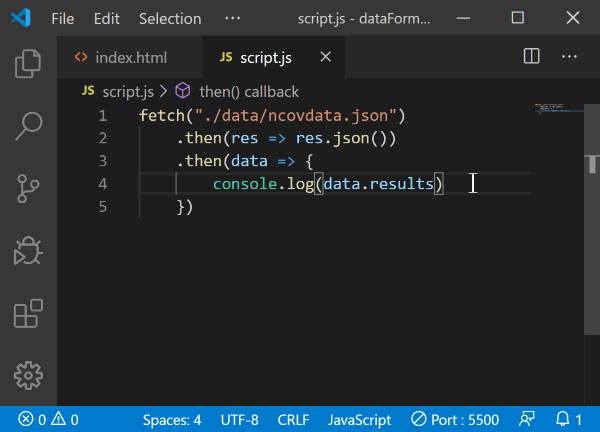Open errors and warnings problems panel
This screenshot has height=432, width=600.
(48, 420)
